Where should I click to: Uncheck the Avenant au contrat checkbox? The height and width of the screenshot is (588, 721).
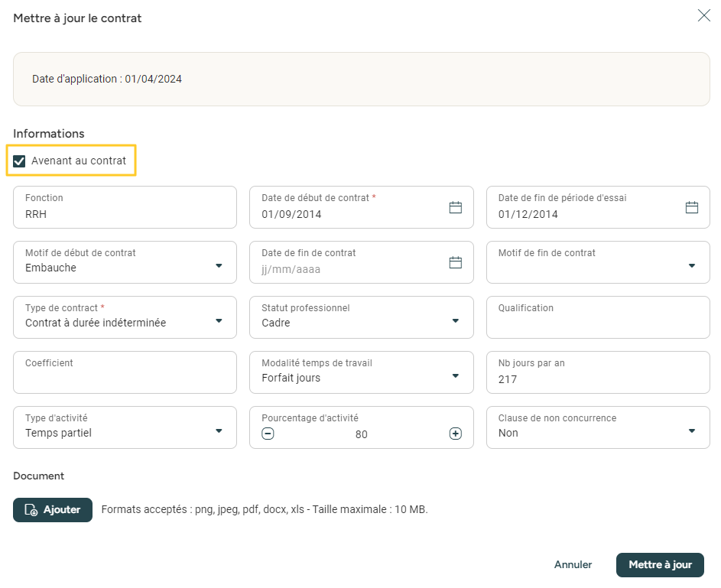point(20,161)
